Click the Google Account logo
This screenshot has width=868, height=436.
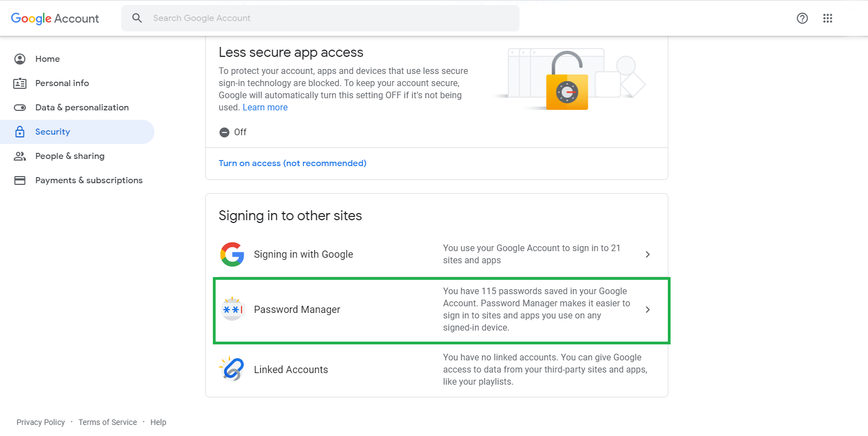pos(55,18)
